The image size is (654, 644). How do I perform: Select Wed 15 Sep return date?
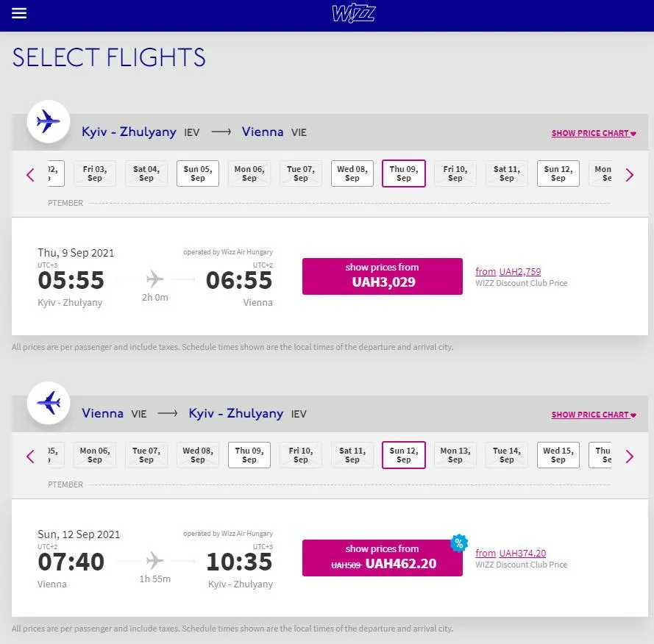point(558,455)
